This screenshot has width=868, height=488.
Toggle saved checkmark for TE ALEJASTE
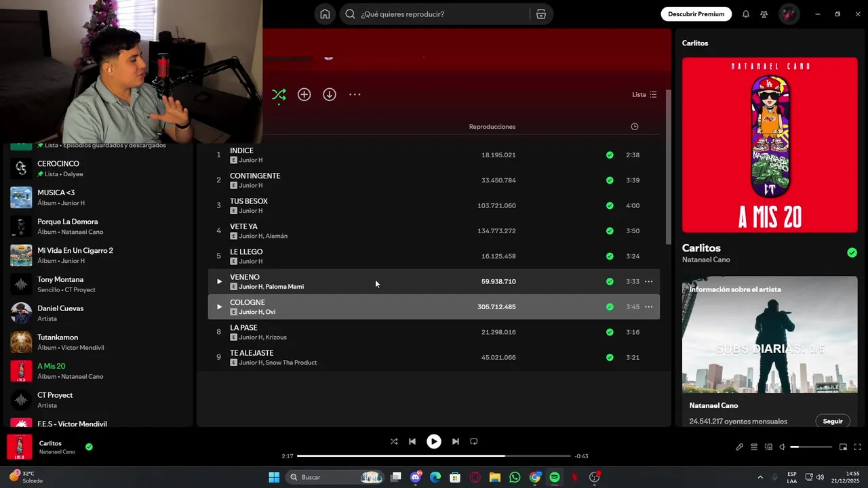point(610,357)
